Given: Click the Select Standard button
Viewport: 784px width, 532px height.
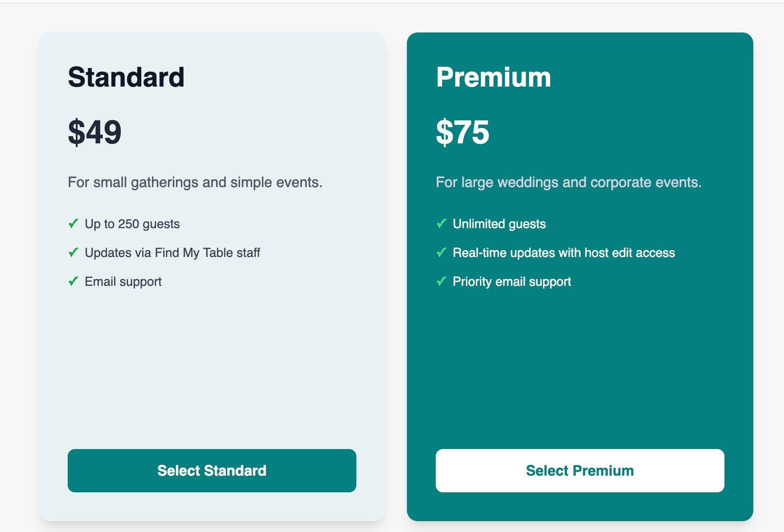Looking at the screenshot, I should (x=212, y=470).
